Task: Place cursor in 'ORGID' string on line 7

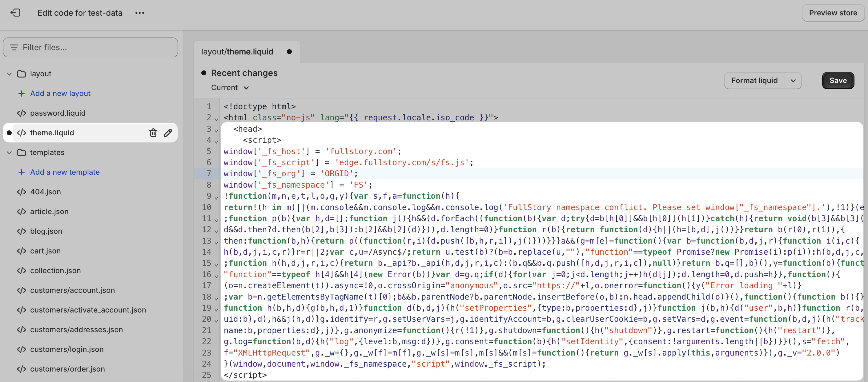Action: click(x=336, y=174)
